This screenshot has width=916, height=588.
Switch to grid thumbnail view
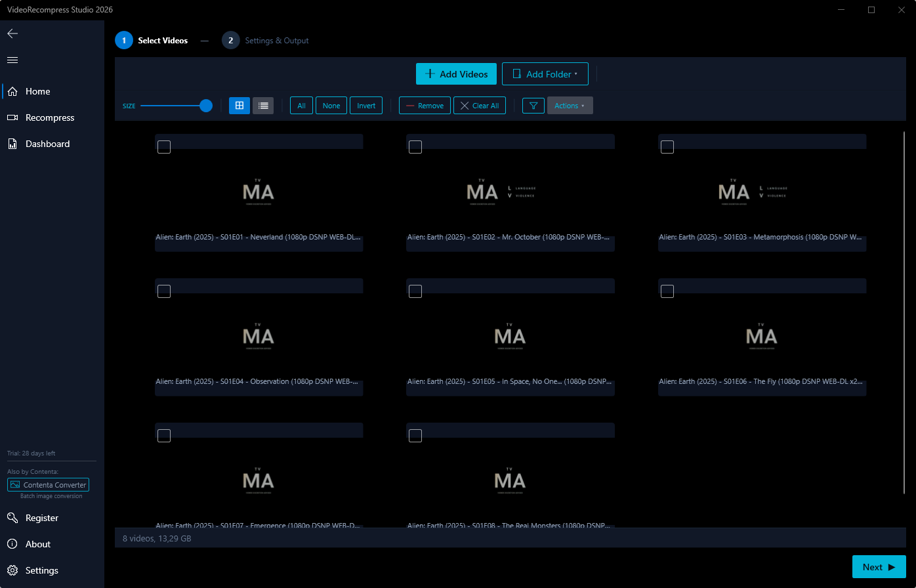239,106
